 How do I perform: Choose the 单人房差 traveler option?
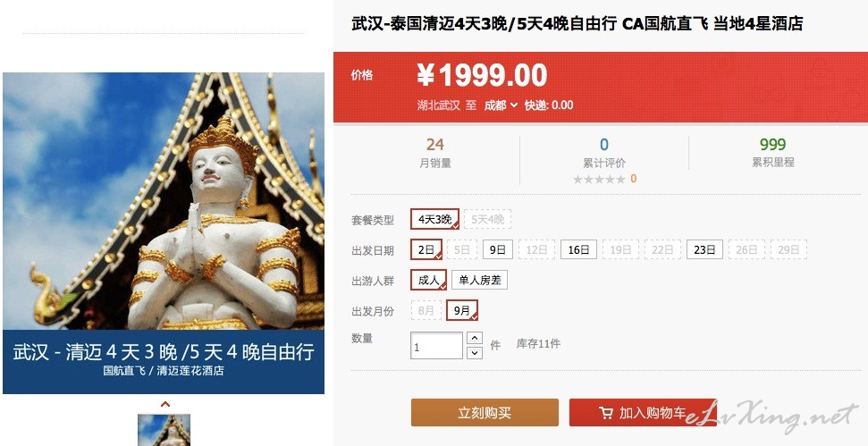tap(479, 280)
